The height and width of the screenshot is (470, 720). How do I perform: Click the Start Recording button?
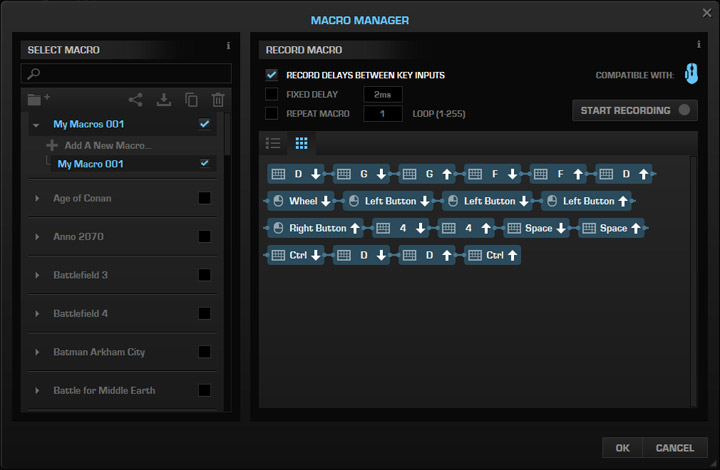pos(635,110)
